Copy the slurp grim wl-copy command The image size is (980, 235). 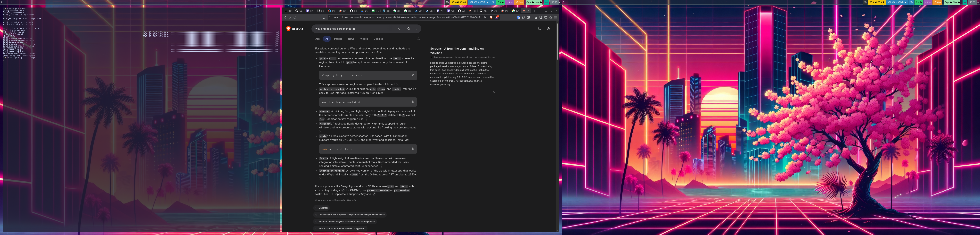(x=413, y=75)
